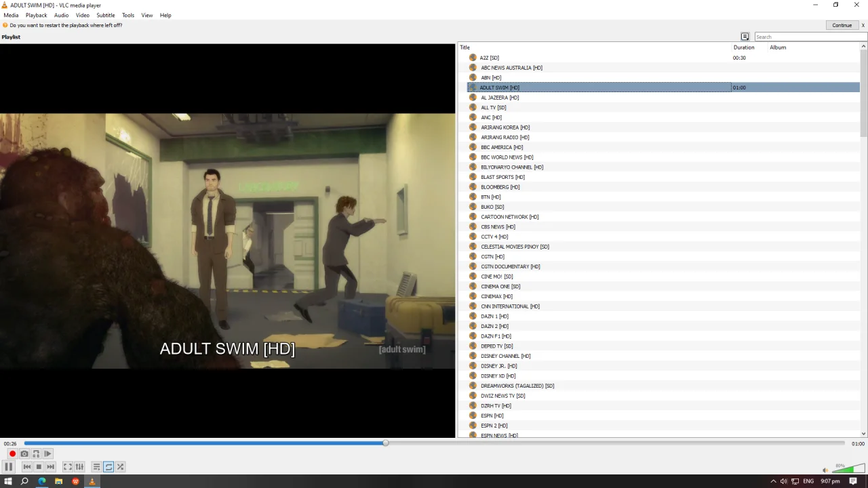This screenshot has height=488, width=868.
Task: Open the Subtitle menu
Action: pos(106,15)
